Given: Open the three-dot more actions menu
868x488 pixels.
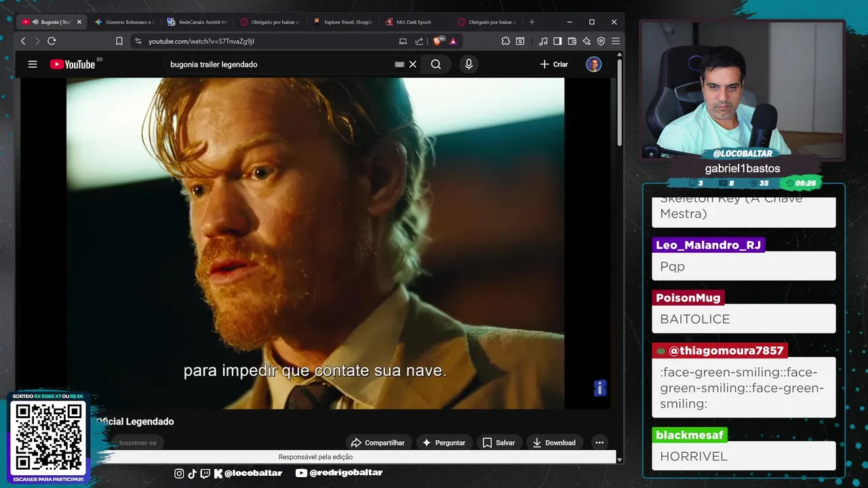Looking at the screenshot, I should pos(599,443).
